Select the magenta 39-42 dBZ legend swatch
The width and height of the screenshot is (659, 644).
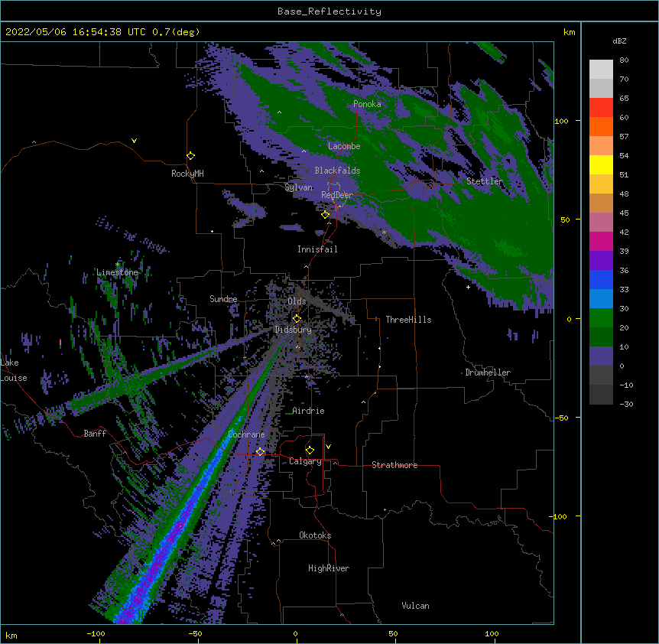601,241
